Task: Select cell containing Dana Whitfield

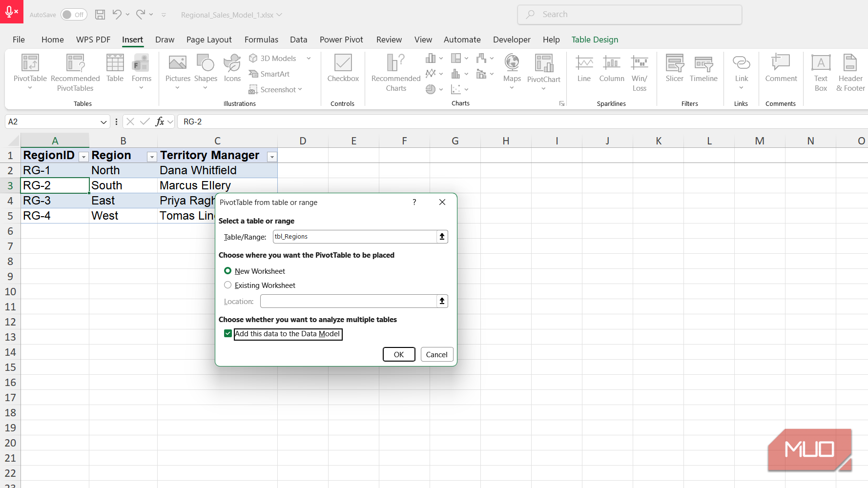Action: 217,170
